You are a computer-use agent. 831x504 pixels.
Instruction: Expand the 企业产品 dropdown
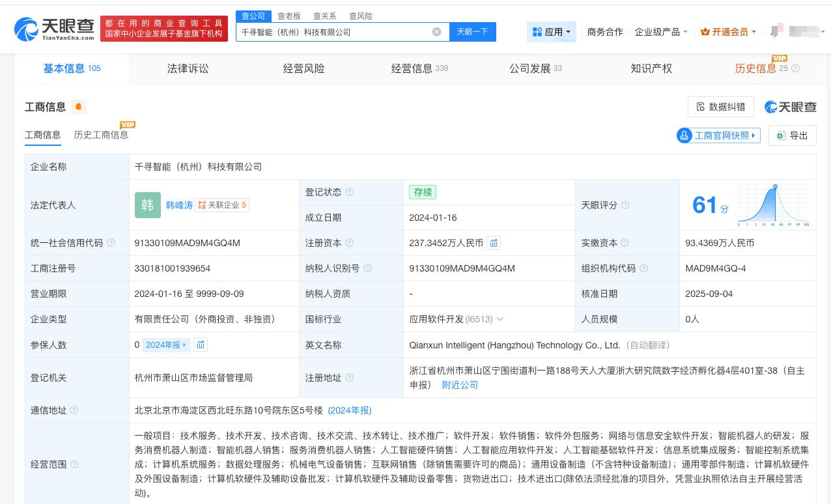point(660,32)
